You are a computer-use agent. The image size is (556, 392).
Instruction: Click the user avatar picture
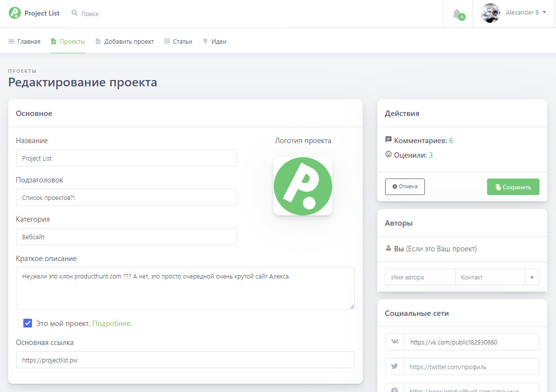click(x=490, y=14)
